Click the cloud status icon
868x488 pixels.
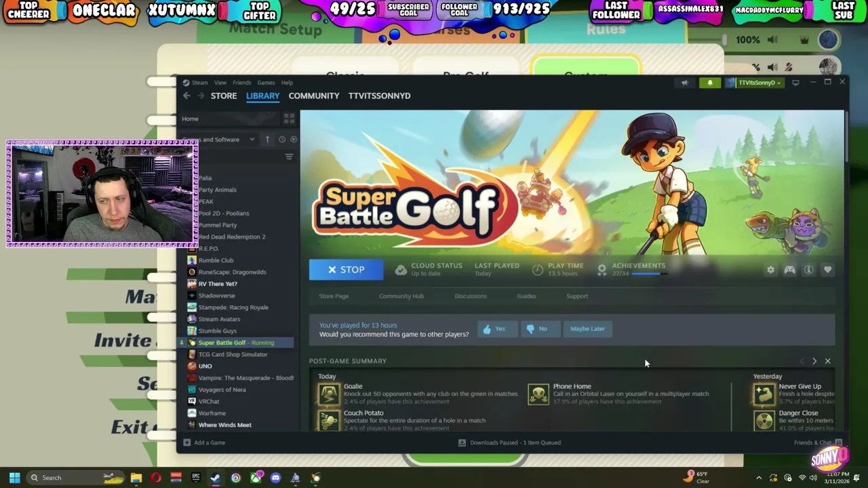click(401, 270)
